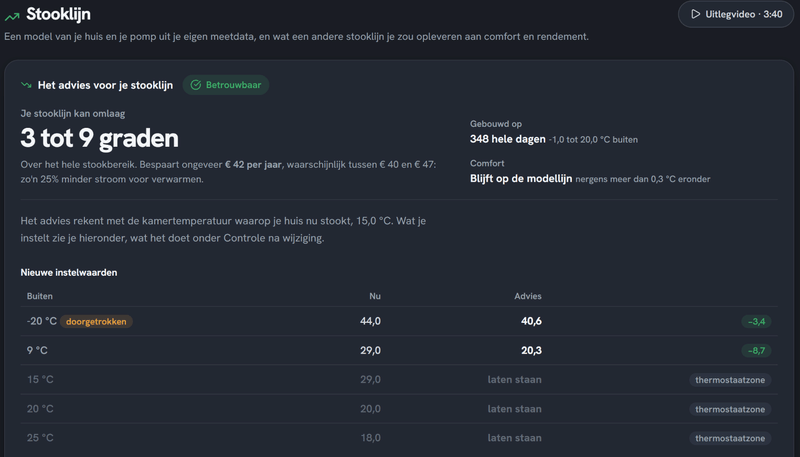Click the checkmark icon in Betrouwbaar badge
This screenshot has height=457, width=800.
pyautogui.click(x=195, y=85)
